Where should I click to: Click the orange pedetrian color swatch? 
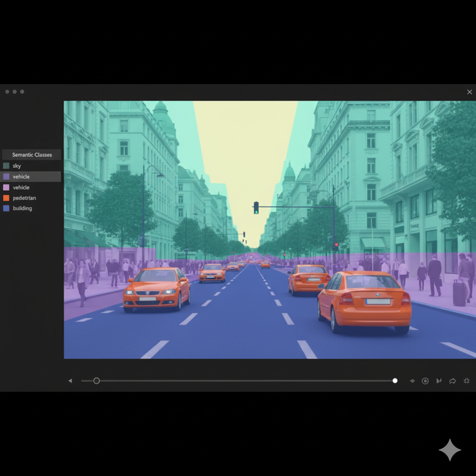[6, 198]
